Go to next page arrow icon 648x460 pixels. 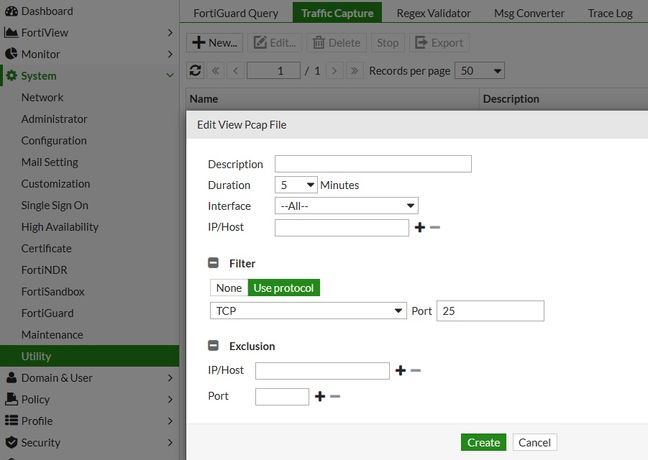point(334,71)
